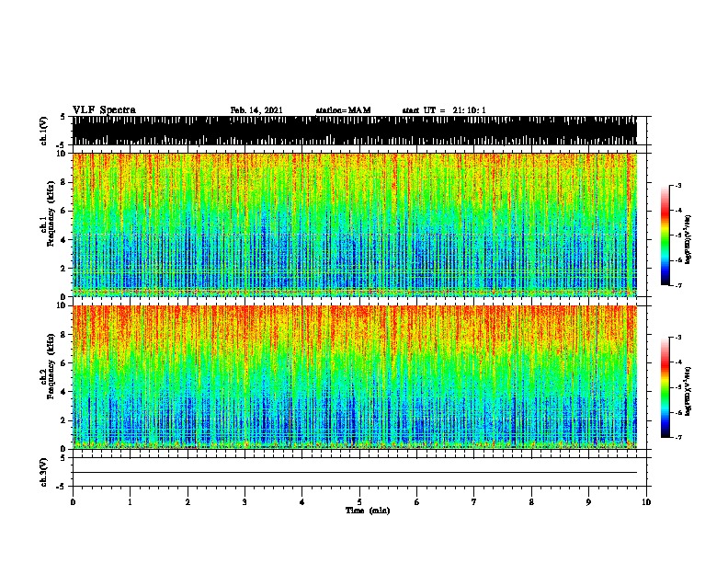Click the 'ch.1(V)' waveform axis label
728x563 pixels.
click(44, 131)
